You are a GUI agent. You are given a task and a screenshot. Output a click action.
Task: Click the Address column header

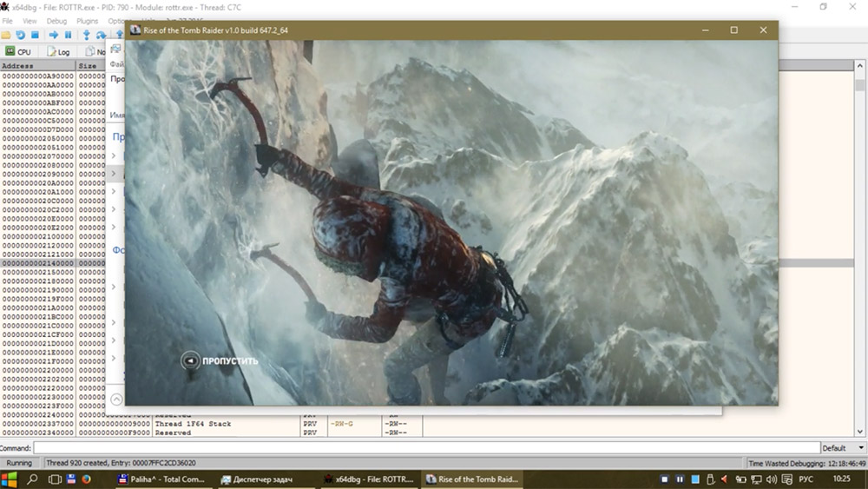(x=37, y=65)
